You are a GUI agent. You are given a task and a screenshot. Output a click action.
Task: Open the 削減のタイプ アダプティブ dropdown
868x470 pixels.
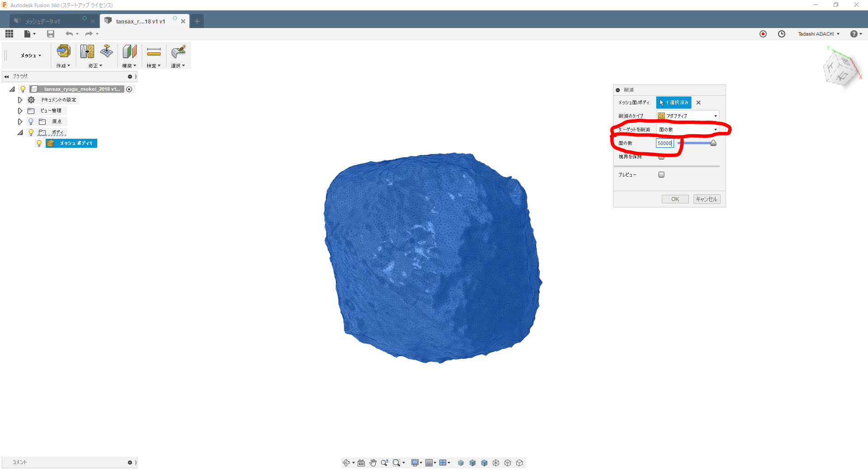(x=688, y=116)
